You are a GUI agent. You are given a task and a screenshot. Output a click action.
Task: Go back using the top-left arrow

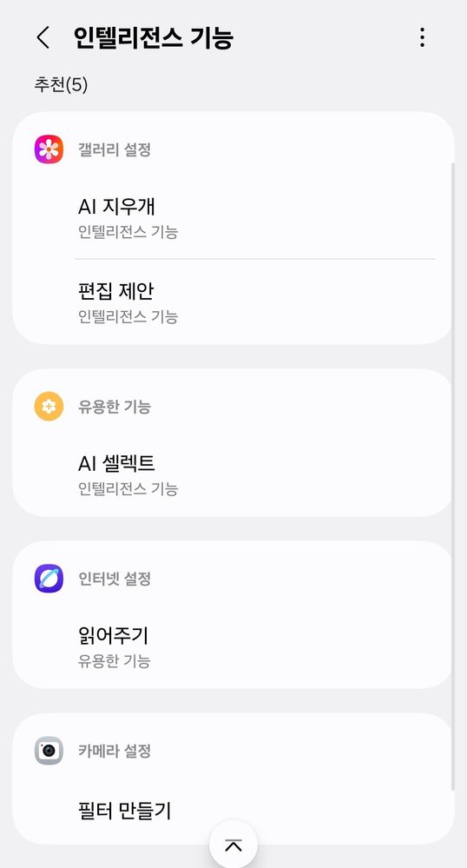click(43, 37)
